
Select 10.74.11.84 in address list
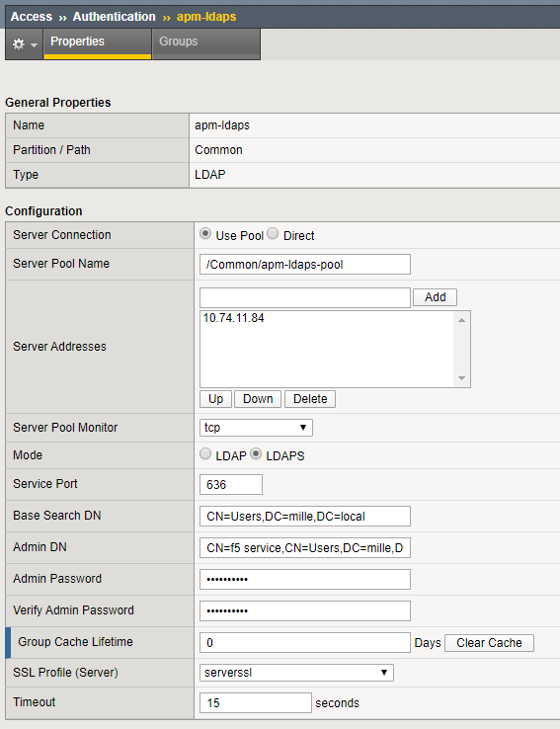pos(233,318)
